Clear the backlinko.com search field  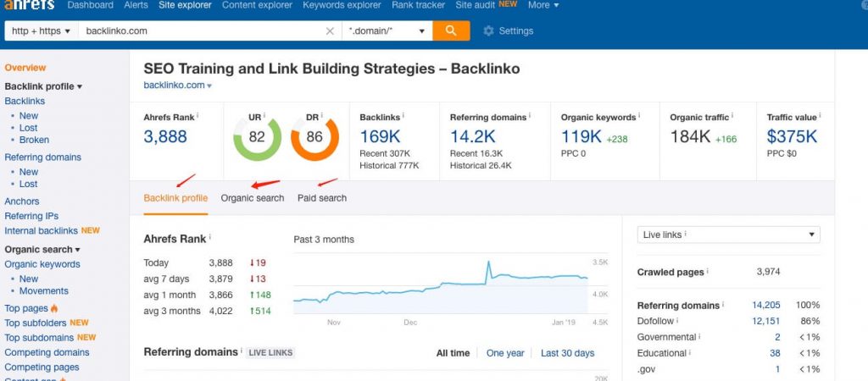(x=330, y=31)
